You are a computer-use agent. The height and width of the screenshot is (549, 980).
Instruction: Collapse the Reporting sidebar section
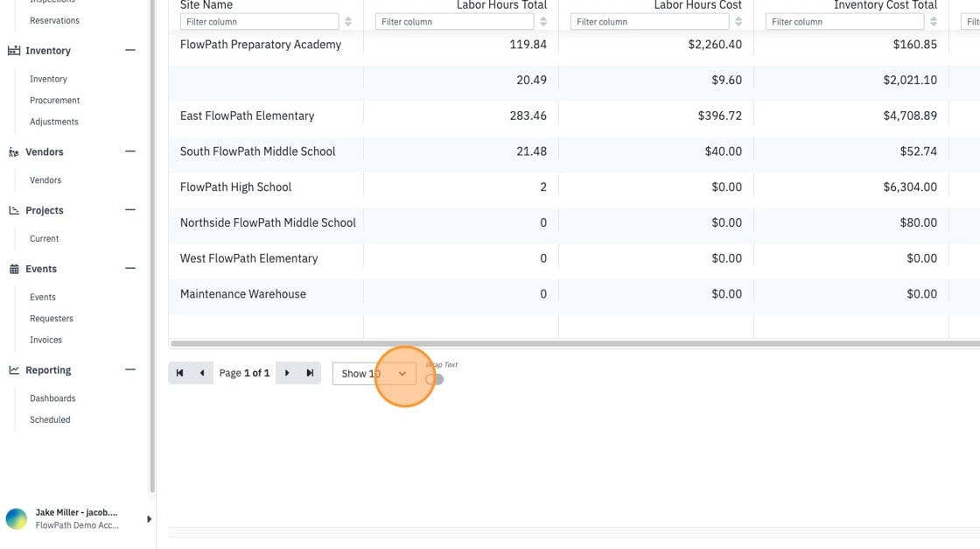pyautogui.click(x=130, y=370)
